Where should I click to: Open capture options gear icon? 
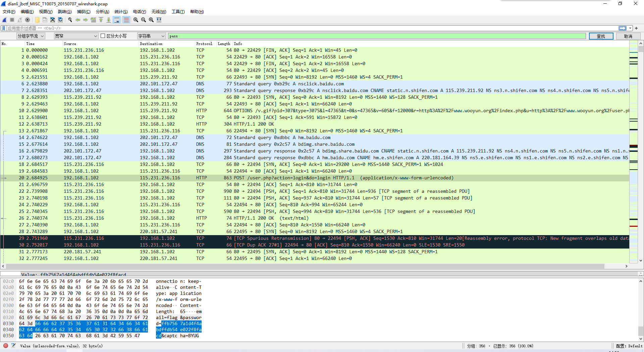tap(28, 20)
